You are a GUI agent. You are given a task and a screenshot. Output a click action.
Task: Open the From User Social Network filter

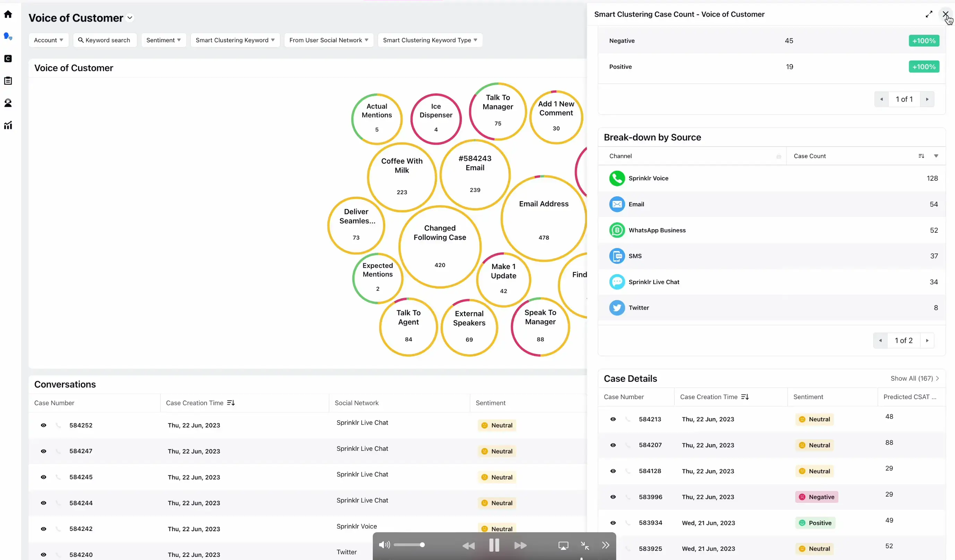pyautogui.click(x=328, y=40)
